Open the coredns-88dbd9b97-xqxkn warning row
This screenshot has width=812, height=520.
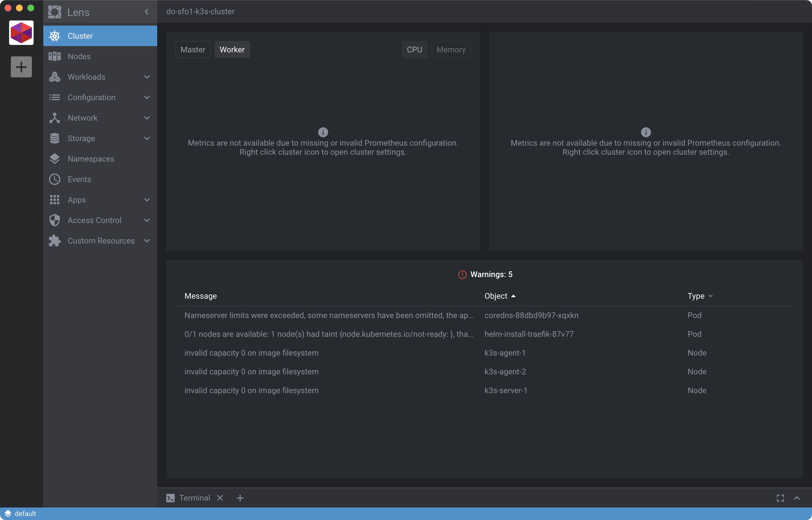pyautogui.click(x=484, y=315)
